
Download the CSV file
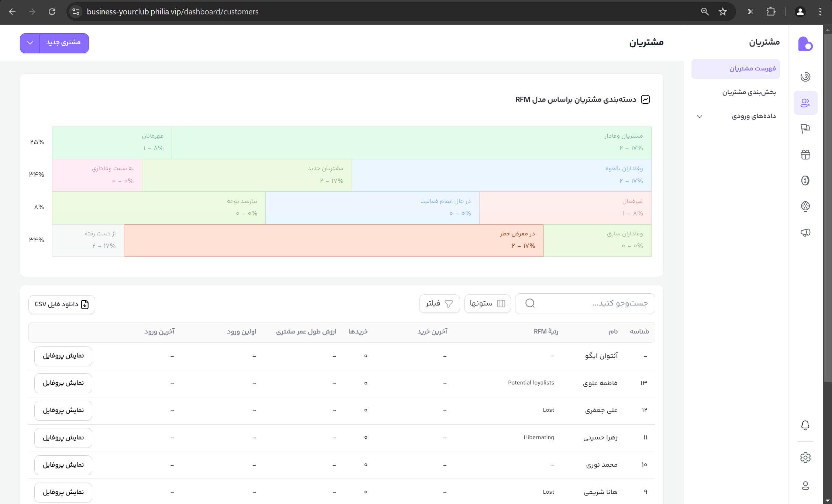click(62, 304)
